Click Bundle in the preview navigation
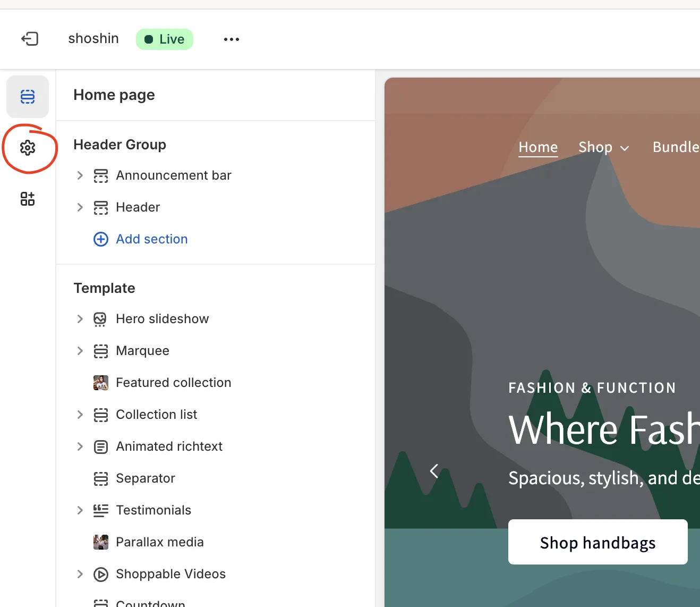Screen dimensions: 700x607 676,147
